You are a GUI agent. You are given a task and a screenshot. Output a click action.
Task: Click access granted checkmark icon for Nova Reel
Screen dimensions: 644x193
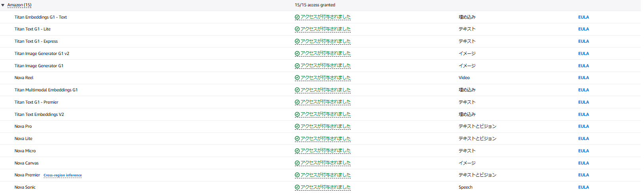pyautogui.click(x=297, y=78)
